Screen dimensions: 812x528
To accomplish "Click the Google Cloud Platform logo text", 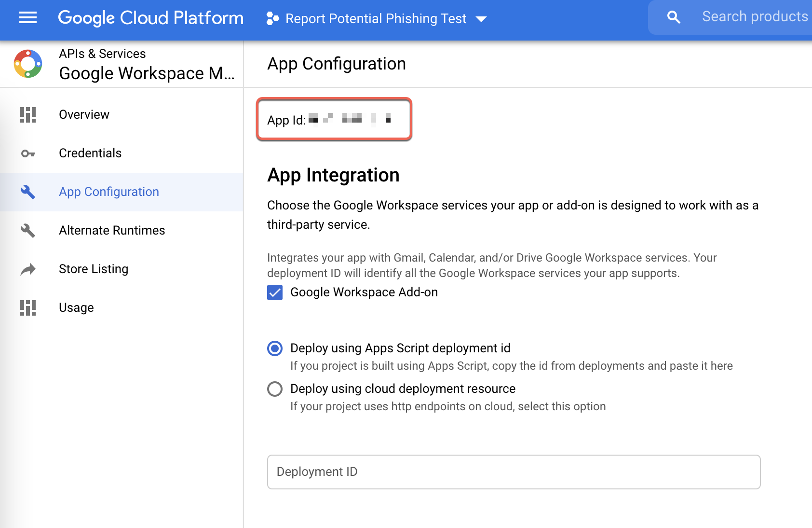I will point(150,18).
